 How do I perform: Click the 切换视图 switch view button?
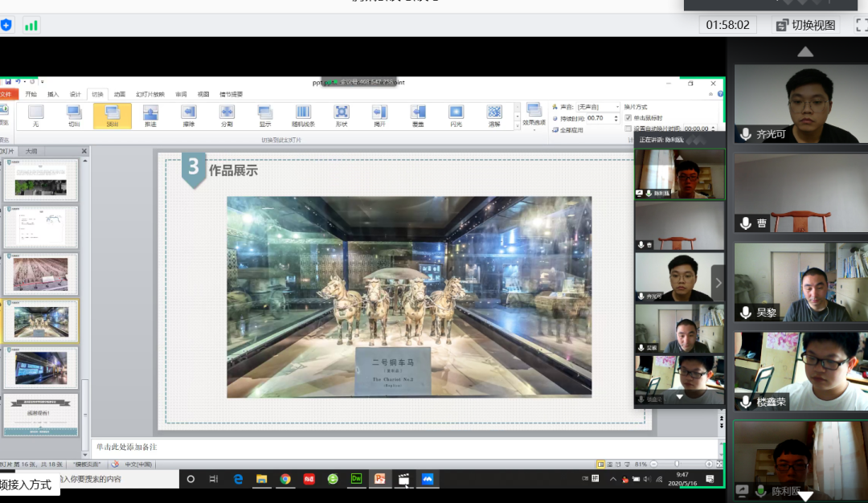[805, 25]
